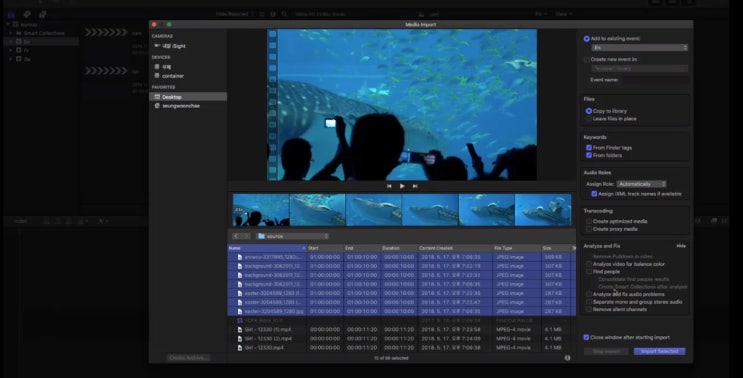Viewport: 743px width, 378px height.
Task: Play the previewed clip
Action: click(402, 186)
